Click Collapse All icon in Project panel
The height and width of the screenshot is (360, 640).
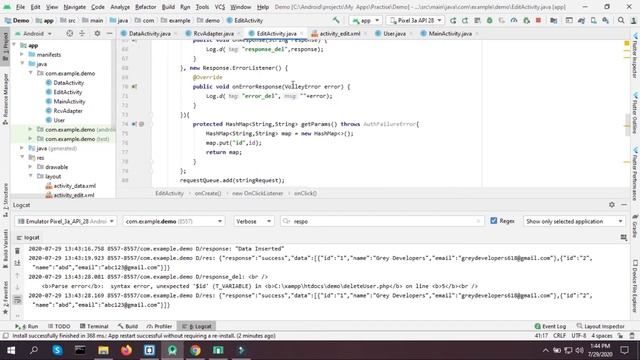pos(82,33)
